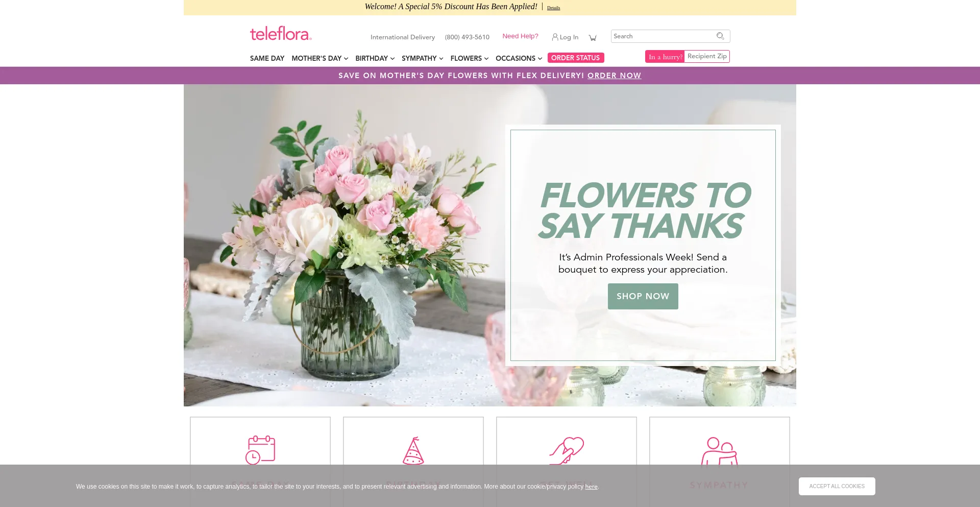
Task: Click the search magnifier icon
Action: click(x=720, y=36)
